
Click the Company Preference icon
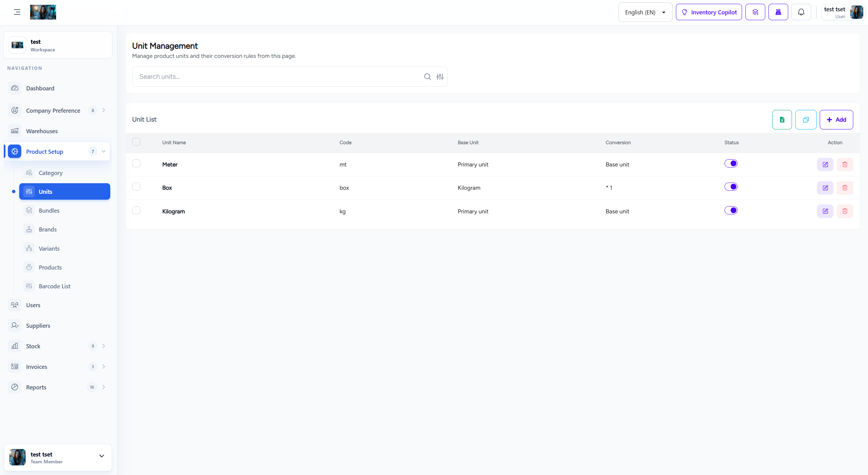(x=15, y=110)
